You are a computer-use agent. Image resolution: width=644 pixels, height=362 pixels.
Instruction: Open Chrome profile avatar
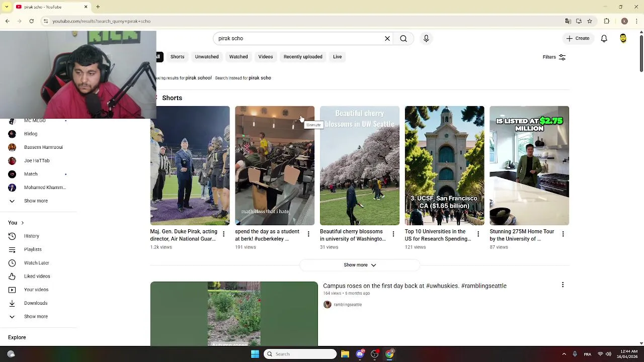[624, 21]
